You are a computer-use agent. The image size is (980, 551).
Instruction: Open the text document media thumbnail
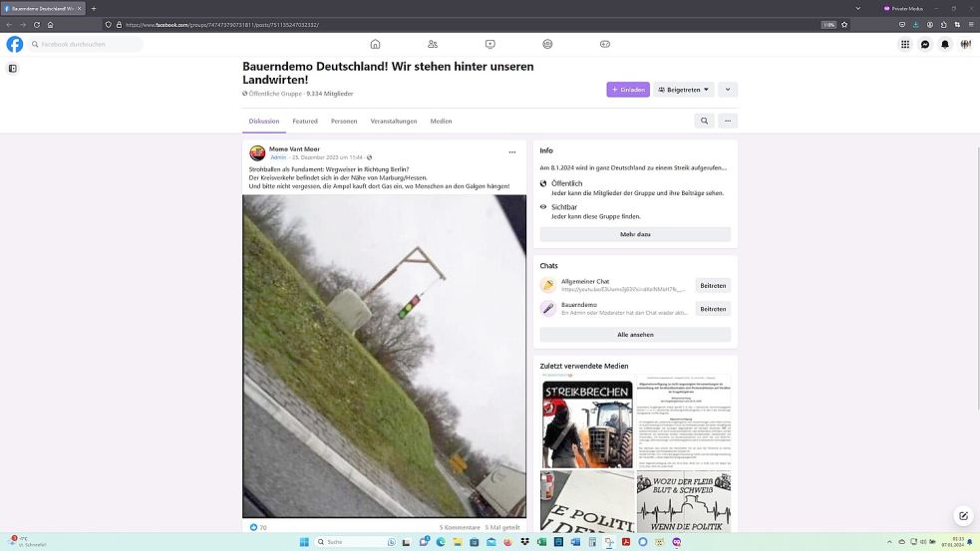tap(684, 421)
